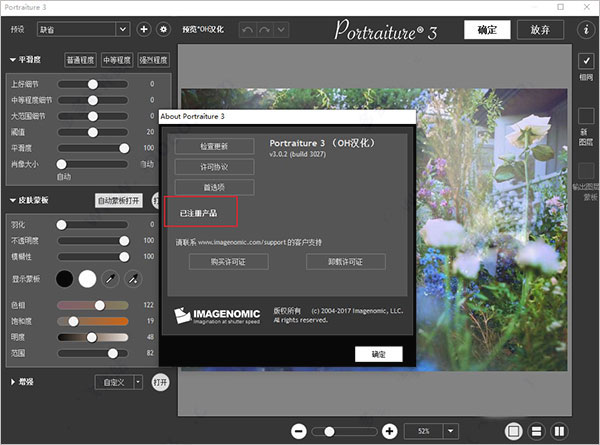The image size is (600, 445).
Task: Enable the 新图层 checkbox
Action: [x=586, y=116]
